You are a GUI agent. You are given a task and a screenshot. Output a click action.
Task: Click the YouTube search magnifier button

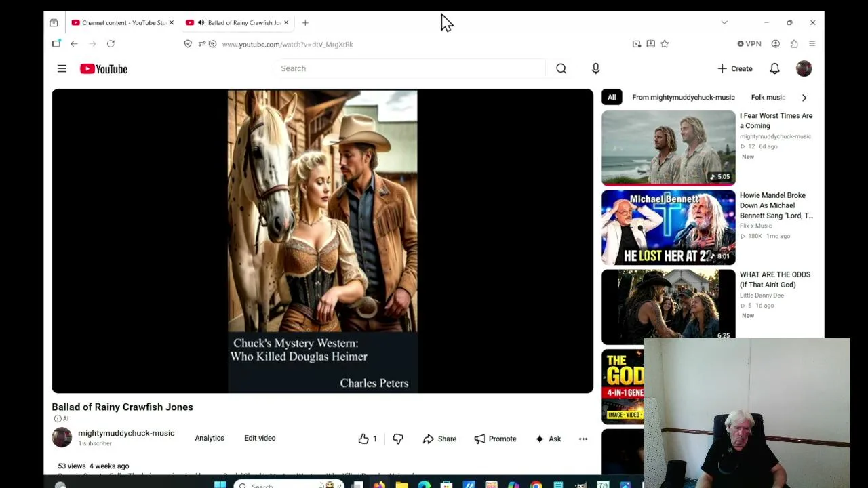[x=561, y=68]
